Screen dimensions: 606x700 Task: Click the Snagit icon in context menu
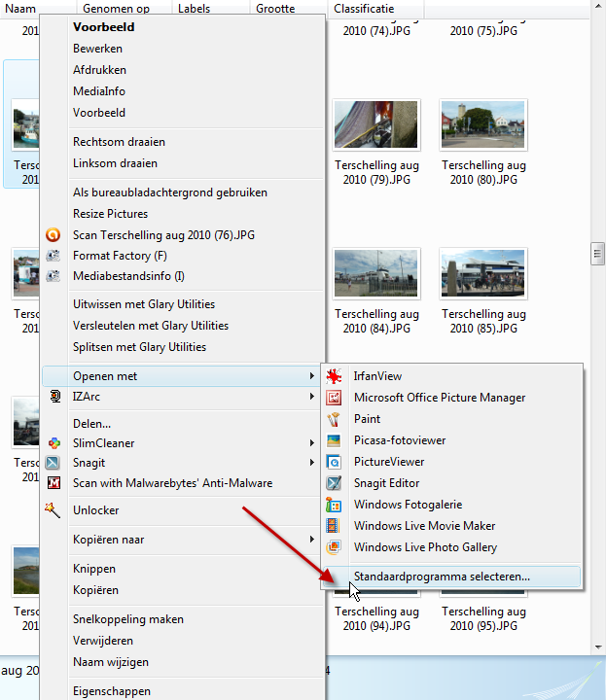point(53,463)
